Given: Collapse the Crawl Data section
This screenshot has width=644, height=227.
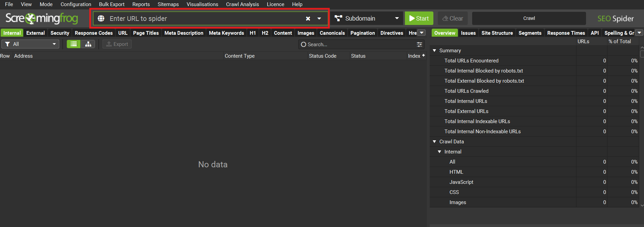Looking at the screenshot, I should point(434,142).
